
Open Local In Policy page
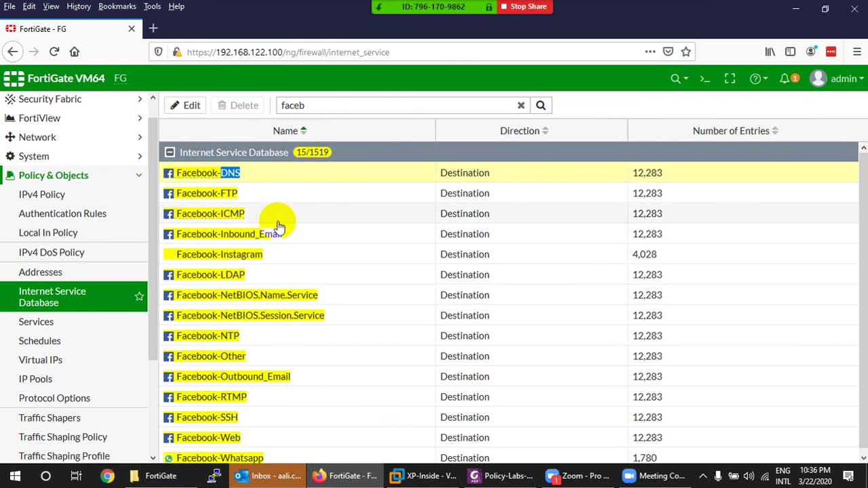[x=48, y=232]
